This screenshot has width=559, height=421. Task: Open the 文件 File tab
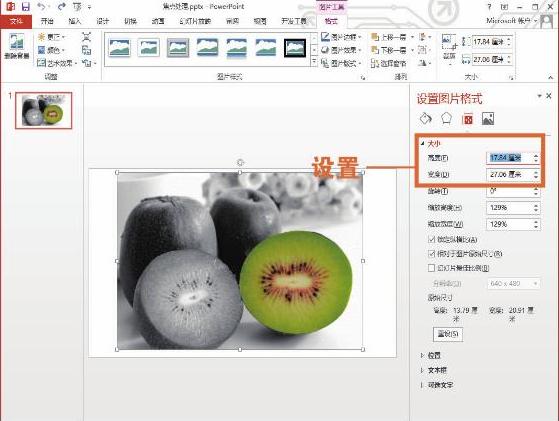(x=16, y=21)
